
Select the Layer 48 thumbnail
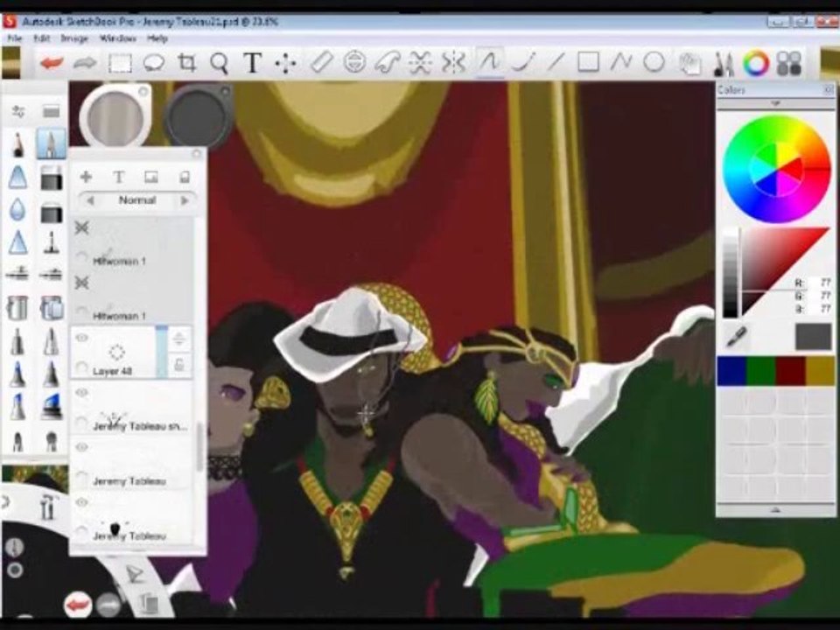pos(116,352)
